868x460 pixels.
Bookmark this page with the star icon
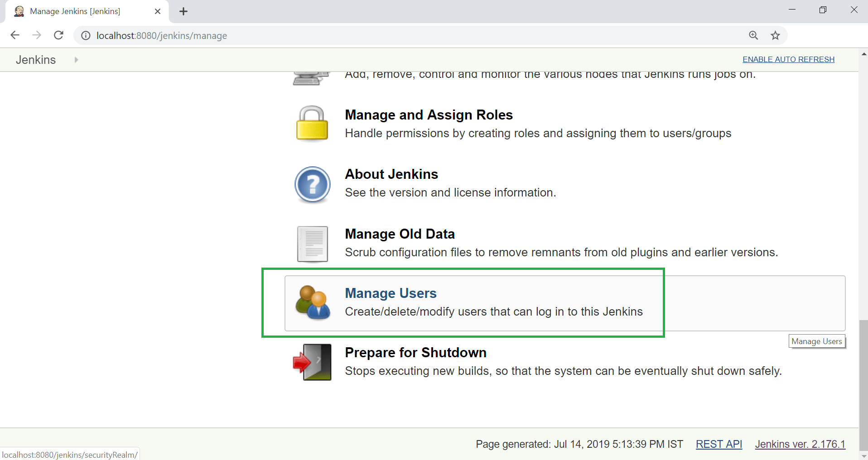776,35
